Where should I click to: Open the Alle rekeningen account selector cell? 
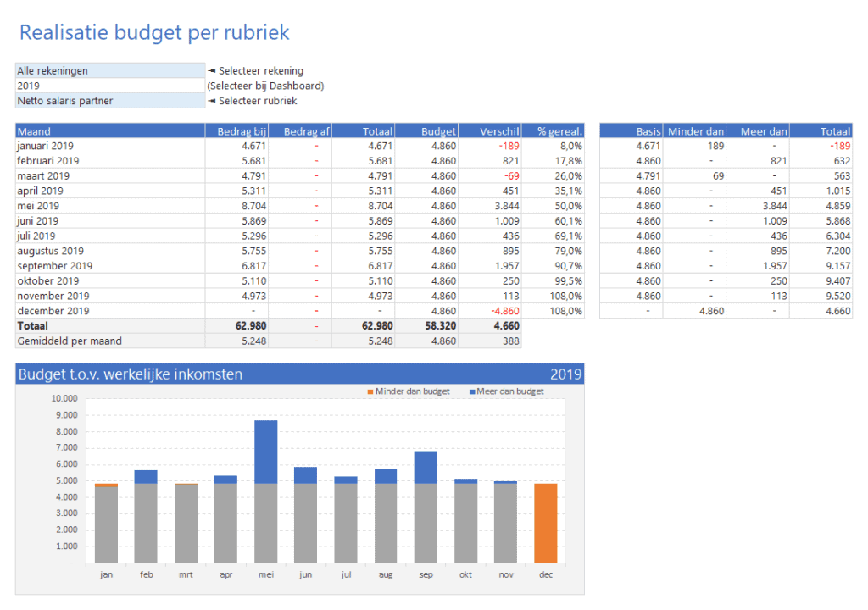[109, 70]
